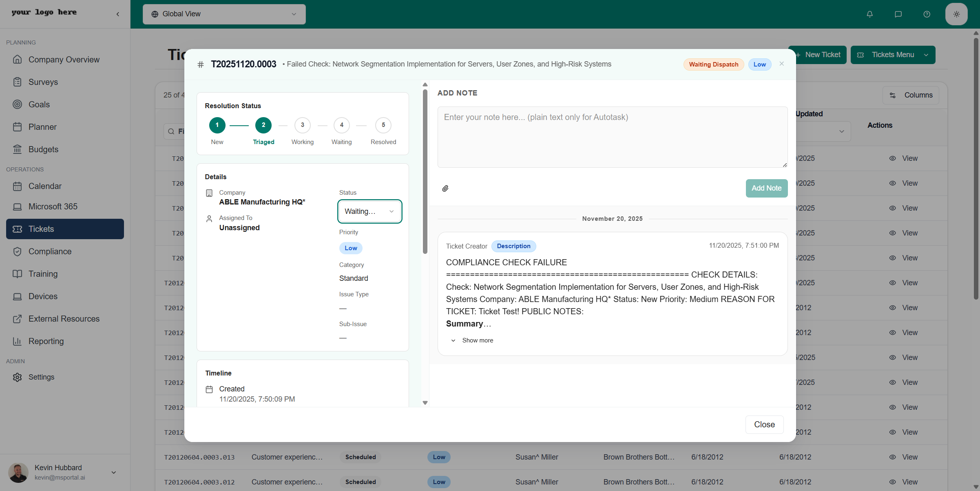Open the Tickets Menu dropdown
Screen dimensions: 980x491
(x=893, y=55)
